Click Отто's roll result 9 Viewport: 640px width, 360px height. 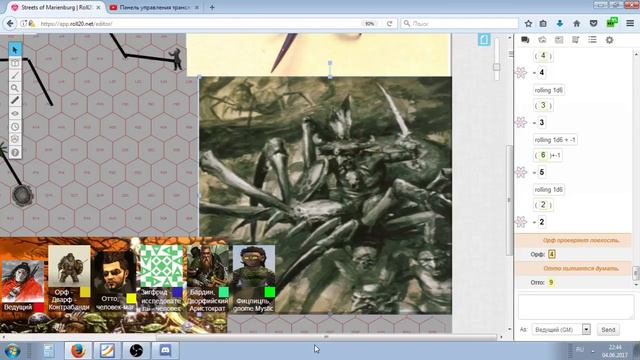(x=551, y=282)
